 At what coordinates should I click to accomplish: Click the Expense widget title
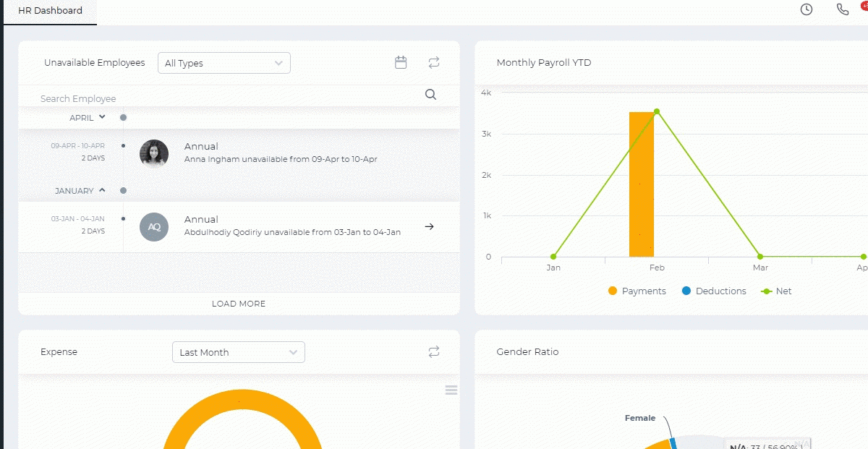click(x=59, y=352)
